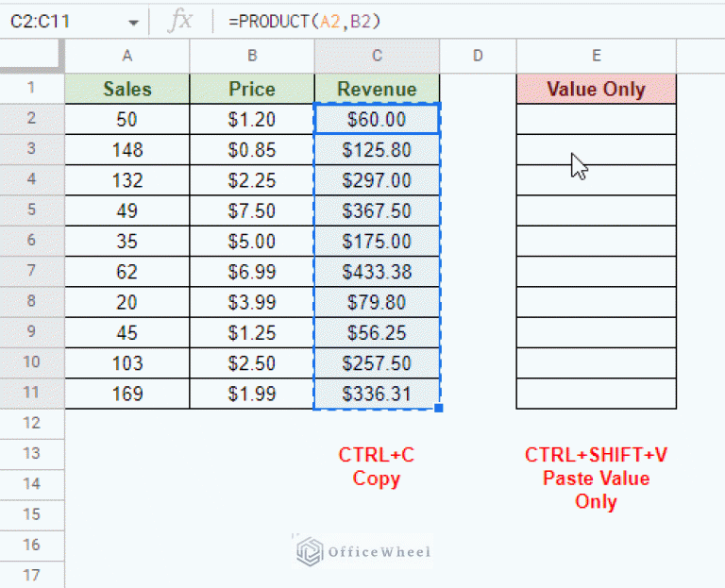The height and width of the screenshot is (588, 725).
Task: Select the column C header
Action: [x=377, y=57]
